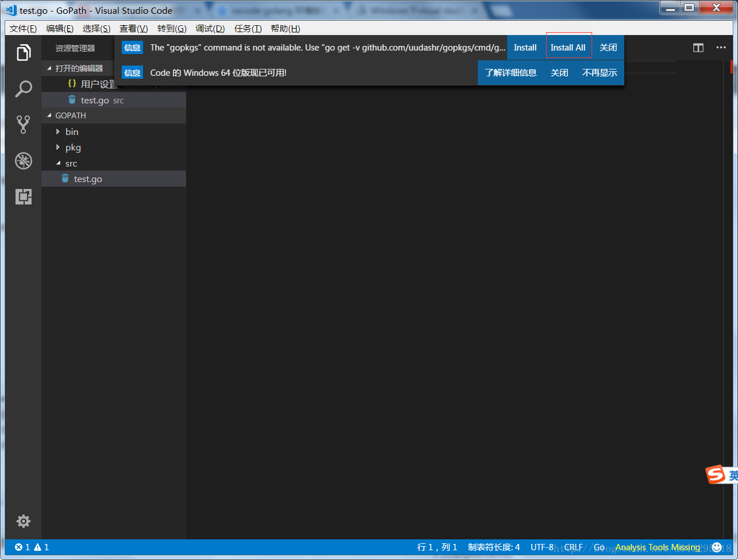
Task: Open the more actions ellipsis menu
Action: coord(721,48)
